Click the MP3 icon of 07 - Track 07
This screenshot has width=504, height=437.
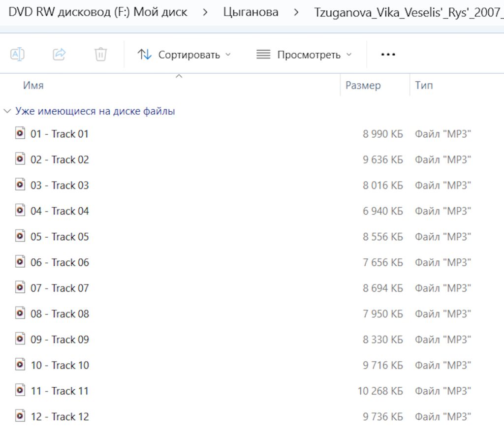pos(20,287)
